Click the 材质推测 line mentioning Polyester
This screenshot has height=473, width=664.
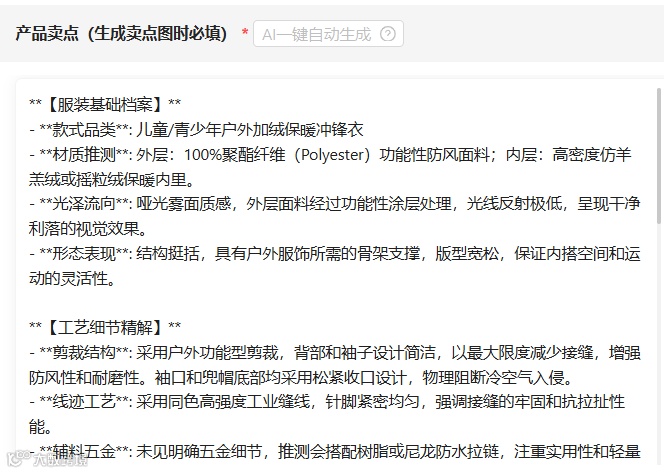(x=330, y=155)
